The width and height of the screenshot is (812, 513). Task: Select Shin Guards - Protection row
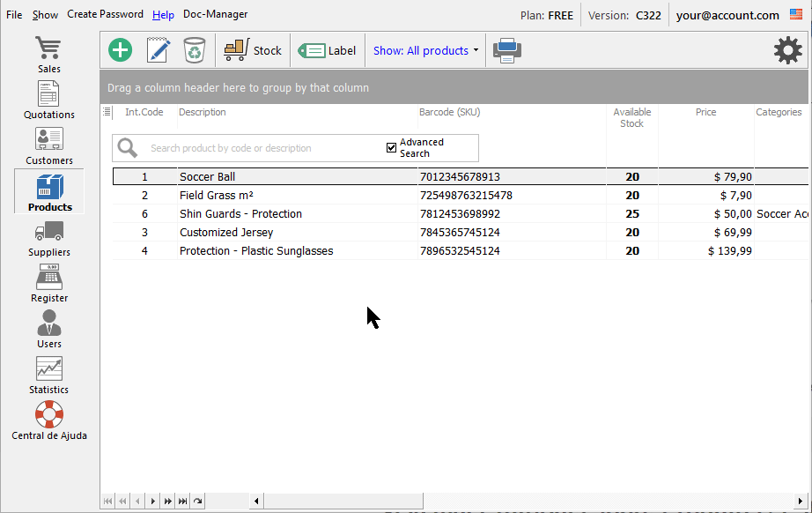[461, 214]
